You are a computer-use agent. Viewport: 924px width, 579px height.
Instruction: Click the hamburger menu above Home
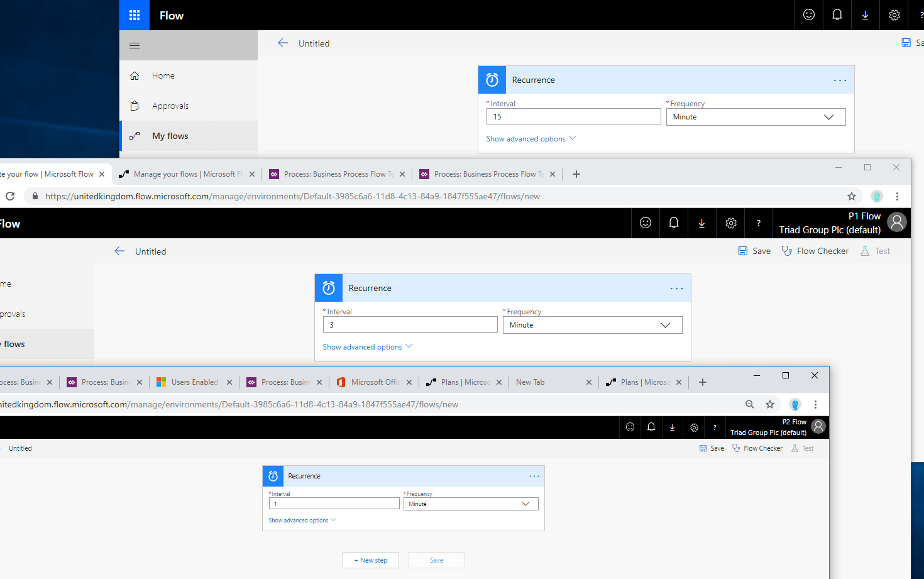coord(135,45)
